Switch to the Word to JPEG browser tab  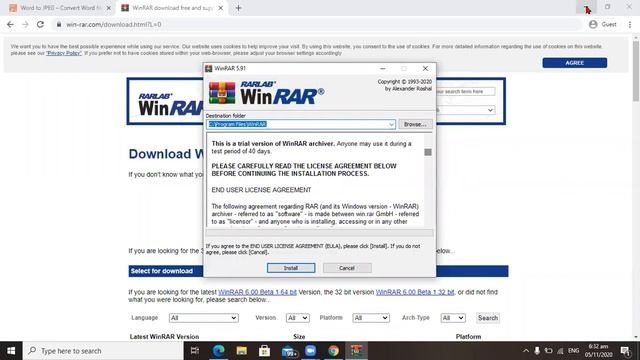point(59,8)
